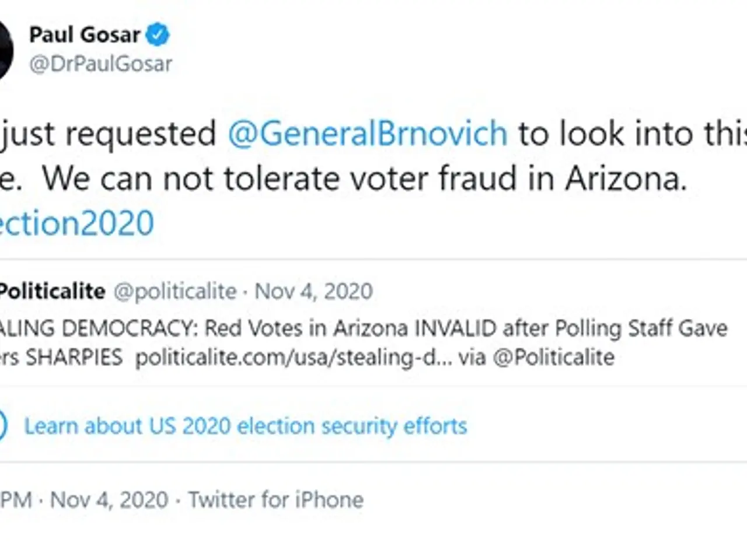Click the quoted tweet's Nov 4, 2020 date
The image size is (747, 560).
pyautogui.click(x=314, y=290)
